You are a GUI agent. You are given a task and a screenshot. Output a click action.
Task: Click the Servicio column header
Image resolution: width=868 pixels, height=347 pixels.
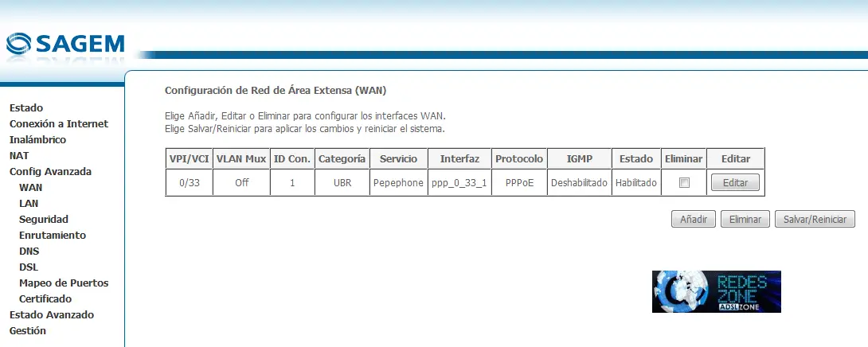coord(399,159)
